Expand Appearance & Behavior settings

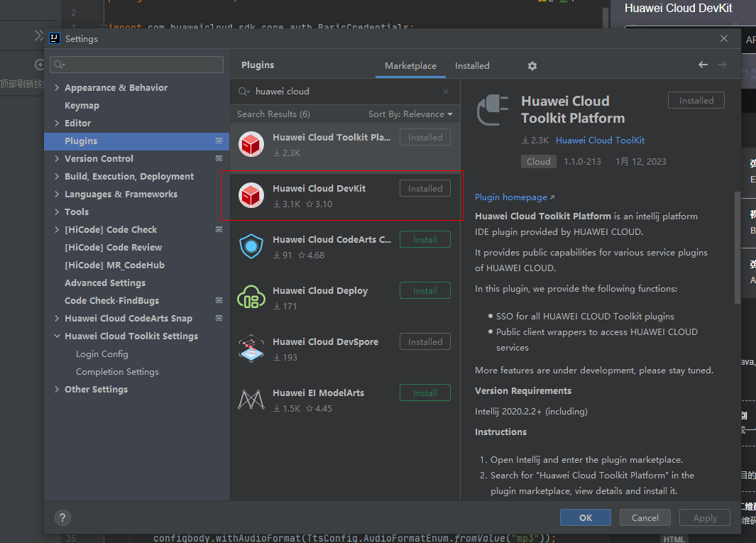click(x=57, y=88)
